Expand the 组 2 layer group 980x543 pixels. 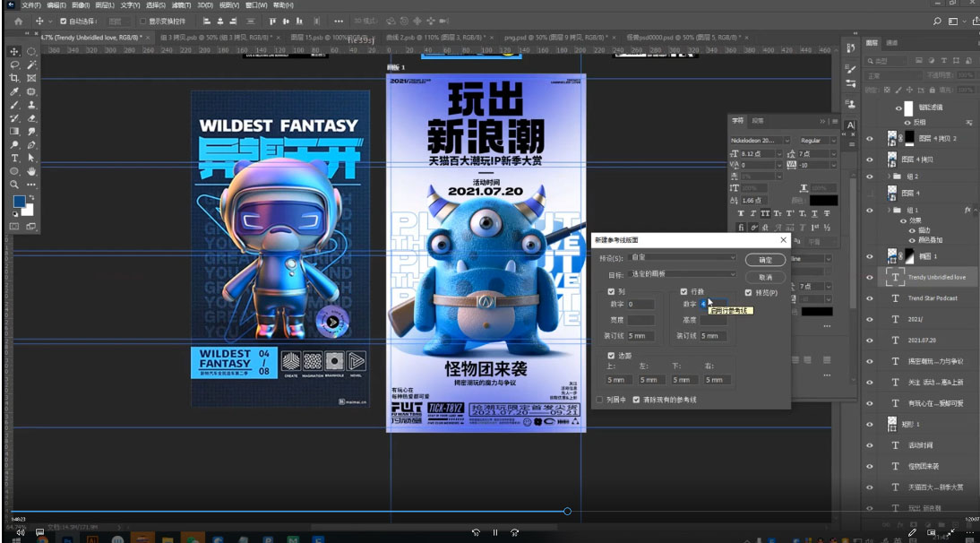pyautogui.click(x=889, y=177)
